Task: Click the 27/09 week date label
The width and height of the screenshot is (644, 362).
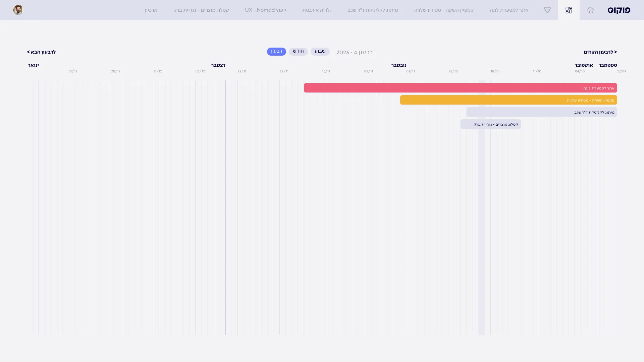Action: [622, 71]
